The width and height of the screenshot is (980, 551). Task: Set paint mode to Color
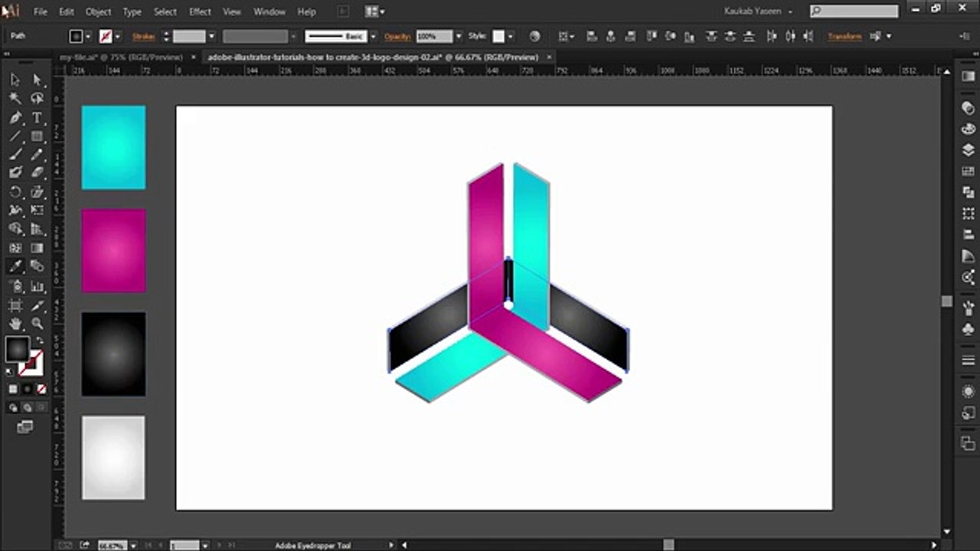(13, 389)
